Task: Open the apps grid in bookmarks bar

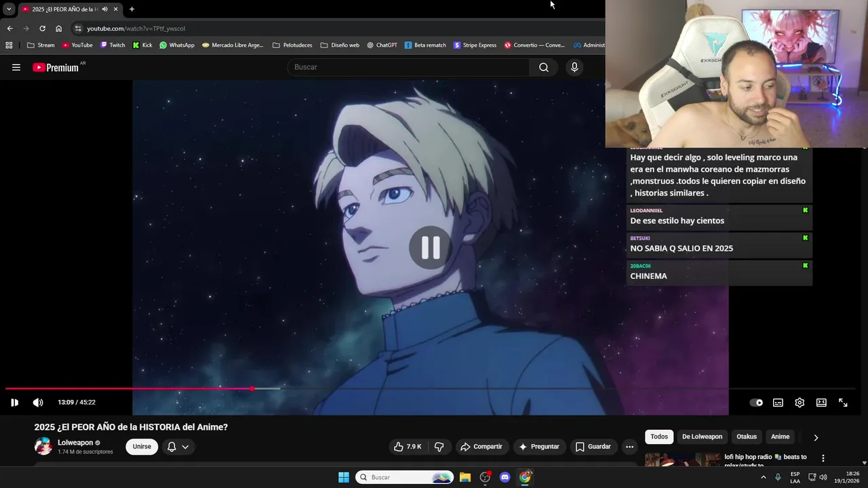Action: pyautogui.click(x=9, y=45)
